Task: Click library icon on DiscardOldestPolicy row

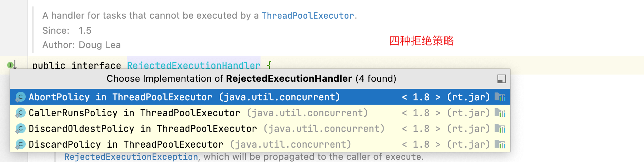Action: pyautogui.click(x=500, y=129)
